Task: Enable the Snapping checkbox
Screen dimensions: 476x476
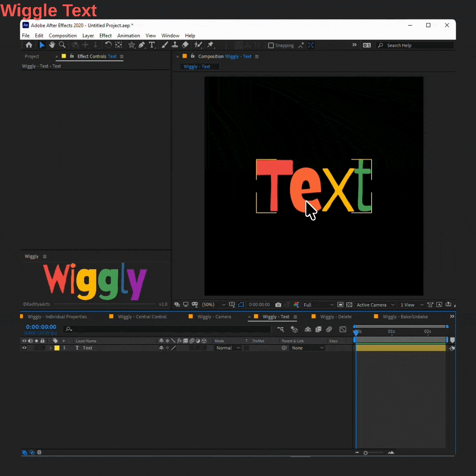Action: point(271,45)
